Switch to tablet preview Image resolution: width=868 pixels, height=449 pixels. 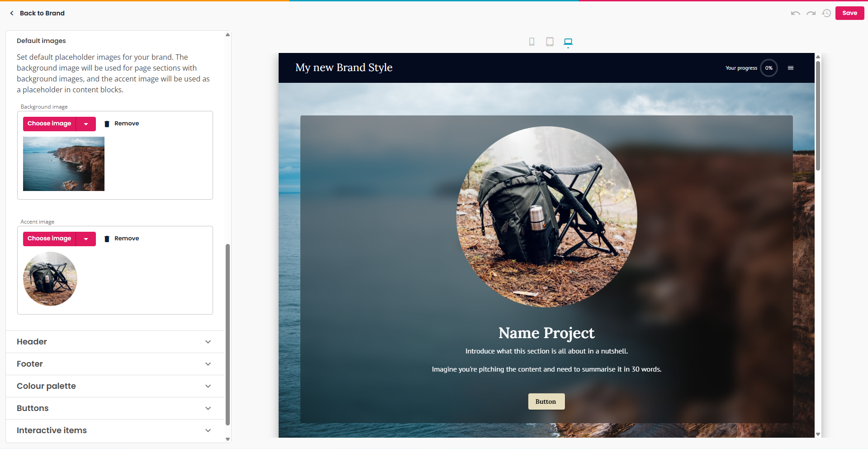[x=550, y=42]
